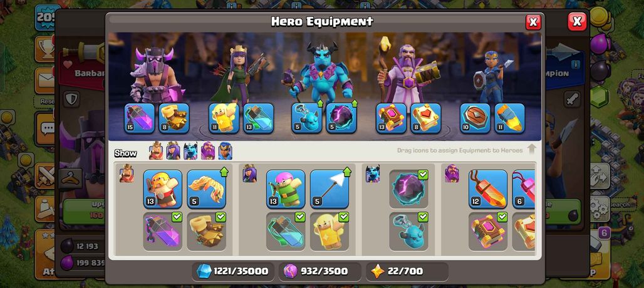Close the Hero Equipment window
Screen dimensions: 644x288
click(x=533, y=22)
